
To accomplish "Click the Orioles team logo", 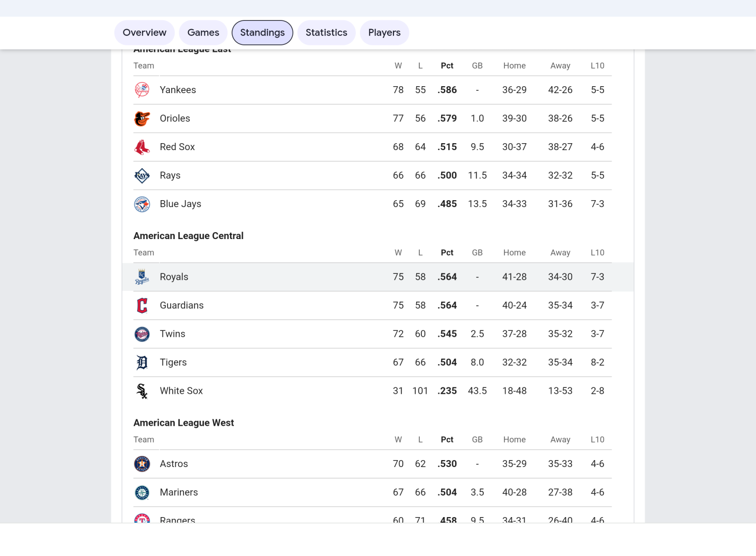I will (x=142, y=119).
